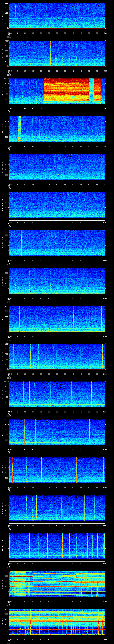114x644 pixels.
Task: Click the Frequency (Hz) label of the 23:04 panel
Action: point(3,16)
